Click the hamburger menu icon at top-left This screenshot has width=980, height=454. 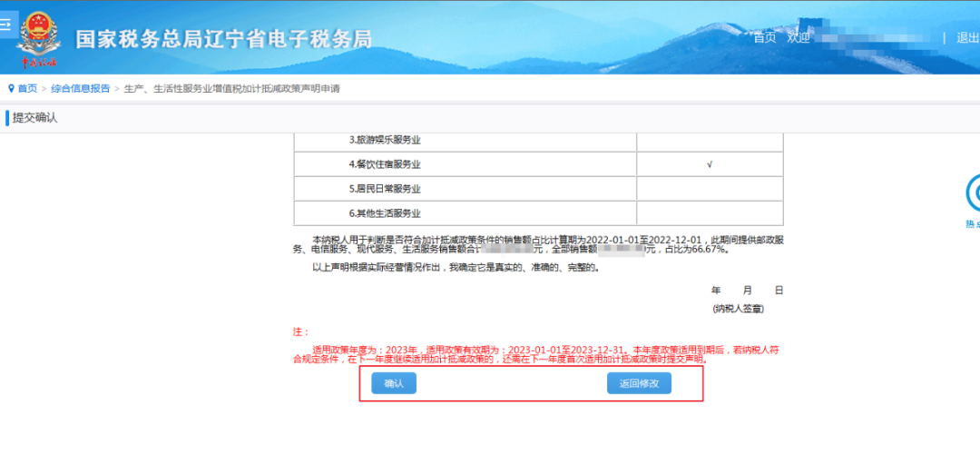click(x=5, y=25)
